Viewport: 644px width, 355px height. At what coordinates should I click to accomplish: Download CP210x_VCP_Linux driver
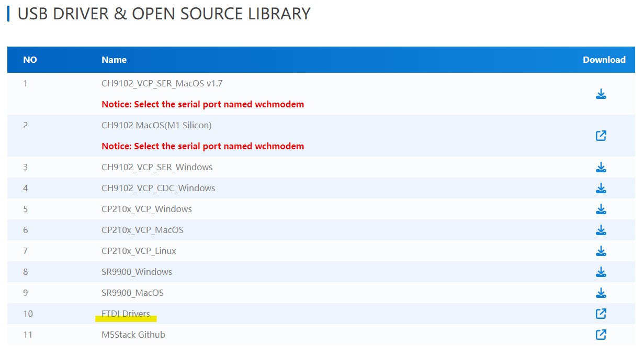click(601, 251)
